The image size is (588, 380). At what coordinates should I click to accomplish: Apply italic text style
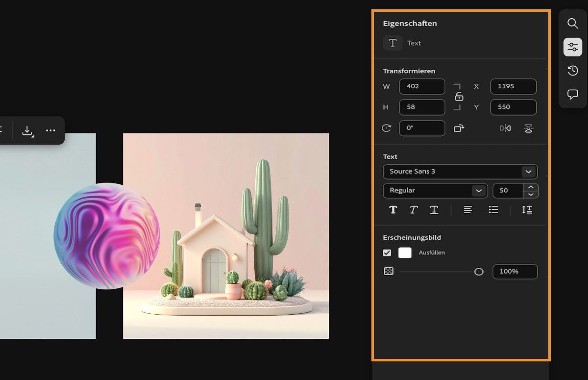[x=414, y=209]
